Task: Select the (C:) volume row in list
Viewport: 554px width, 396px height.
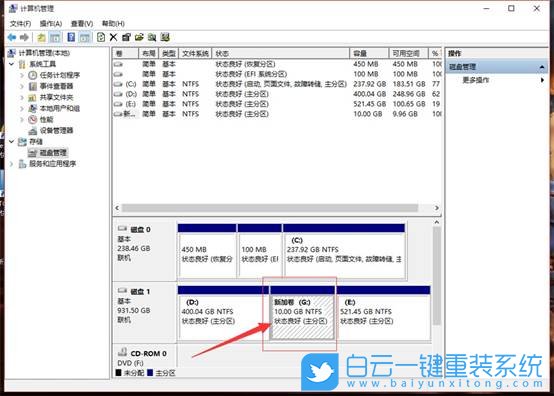Action: (x=277, y=84)
